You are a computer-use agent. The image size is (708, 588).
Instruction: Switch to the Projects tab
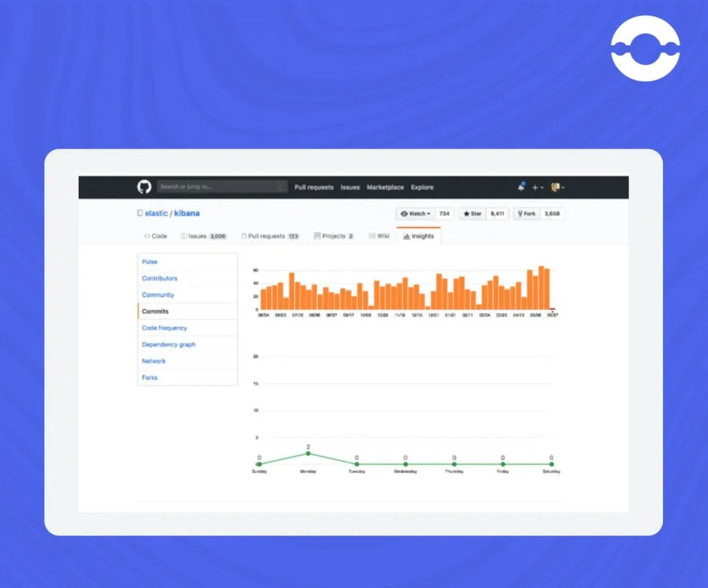click(334, 236)
